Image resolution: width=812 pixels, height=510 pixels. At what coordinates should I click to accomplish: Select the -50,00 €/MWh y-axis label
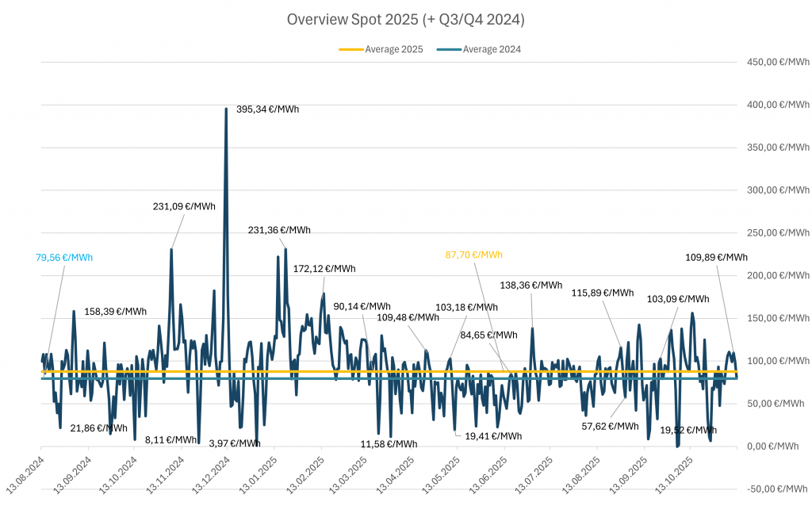pos(776,489)
